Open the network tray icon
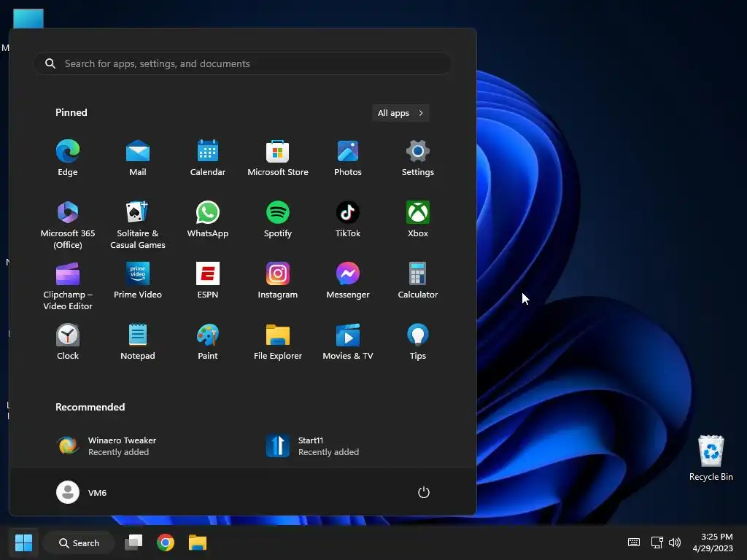747x560 pixels. point(657,542)
